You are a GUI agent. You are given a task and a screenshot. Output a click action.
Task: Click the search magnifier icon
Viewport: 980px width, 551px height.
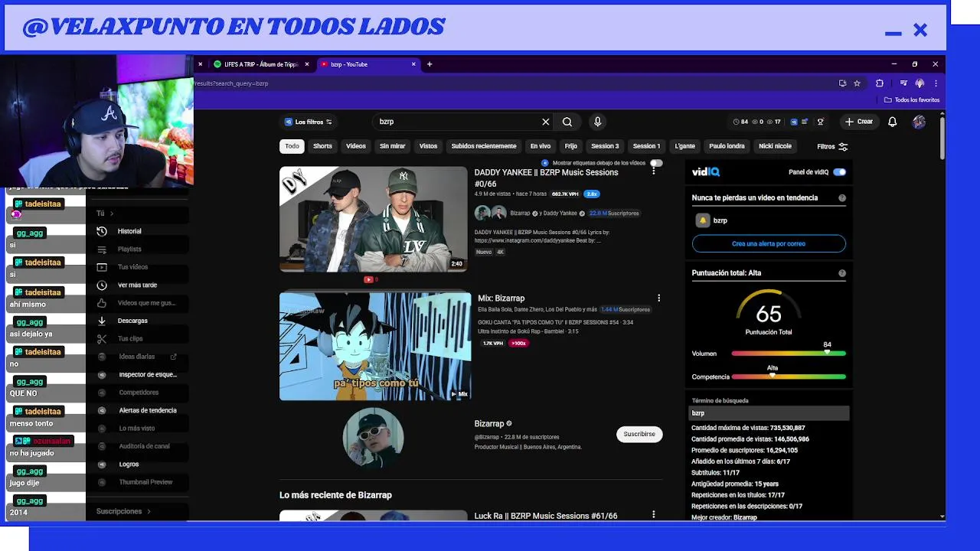tap(567, 122)
